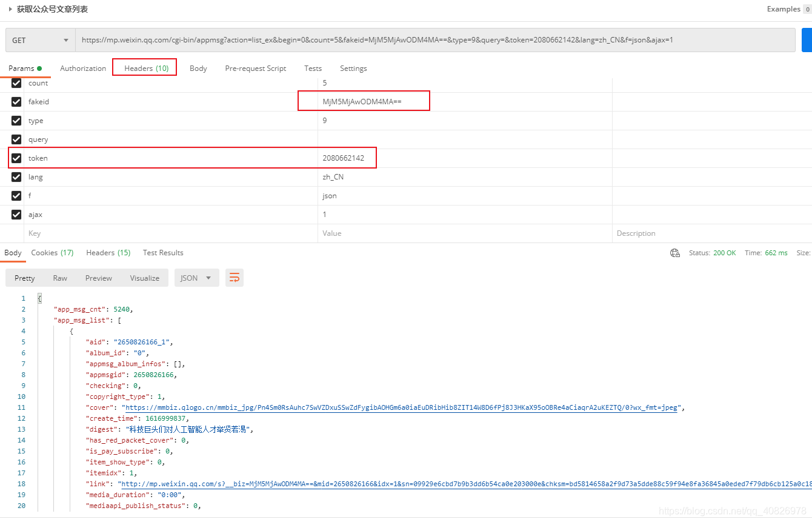The height and width of the screenshot is (522, 812).
Task: Open the Settings tab
Action: [353, 69]
